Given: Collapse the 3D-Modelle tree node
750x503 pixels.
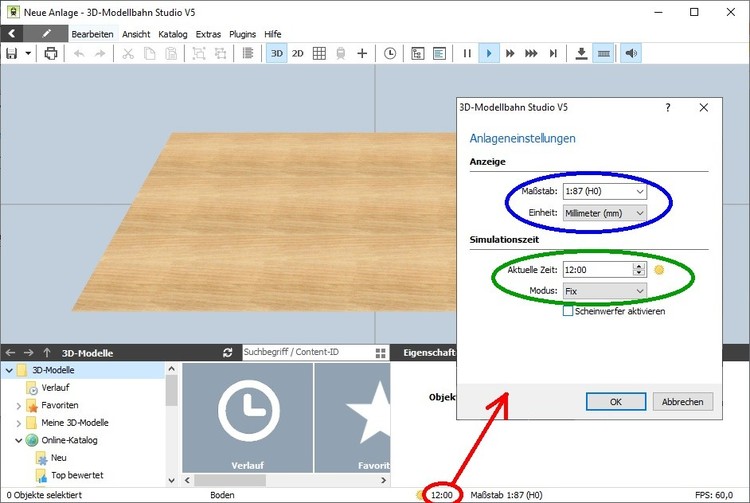Looking at the screenshot, I should [9, 370].
